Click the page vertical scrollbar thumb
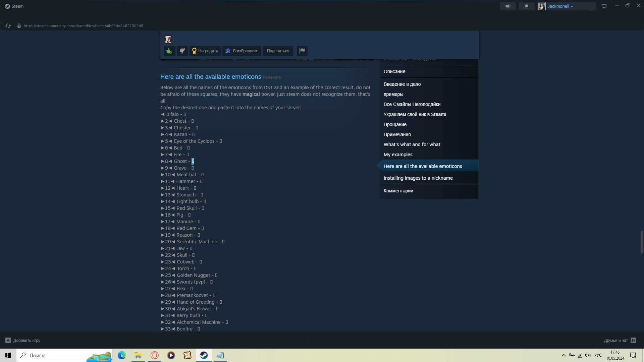The image size is (644, 362). [641, 242]
